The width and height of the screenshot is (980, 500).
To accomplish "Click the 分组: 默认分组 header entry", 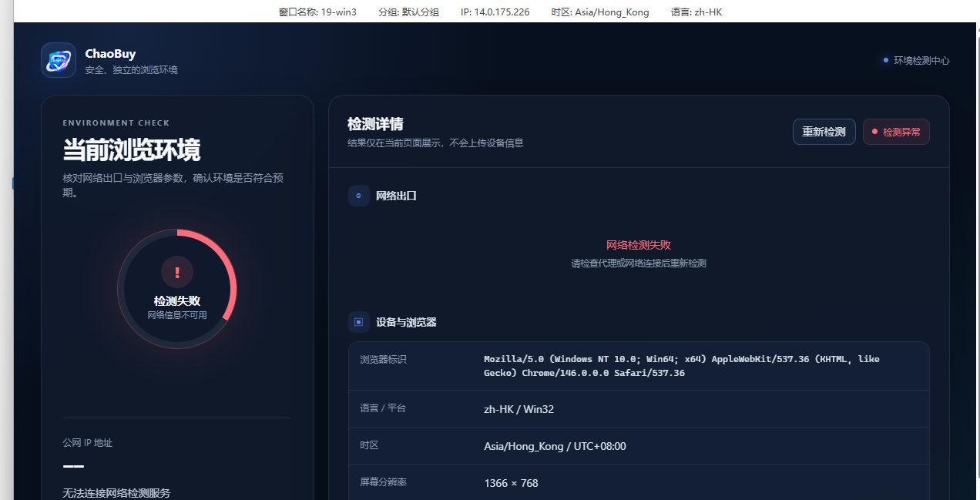I will (408, 12).
